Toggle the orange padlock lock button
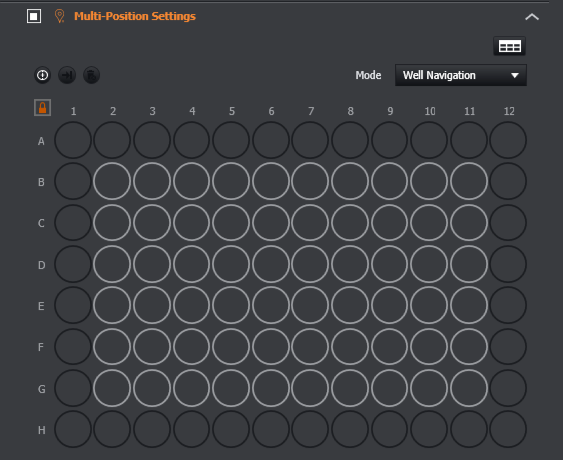563x460 pixels. click(42, 107)
